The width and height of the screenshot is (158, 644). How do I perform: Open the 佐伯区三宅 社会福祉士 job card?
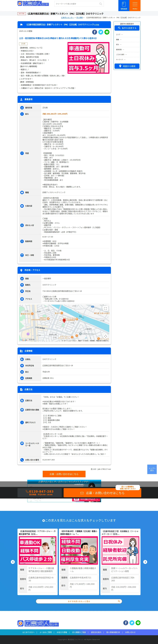tap(120, 561)
